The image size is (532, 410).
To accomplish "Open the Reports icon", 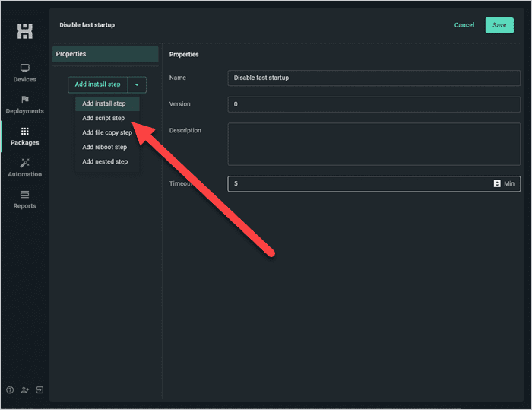I will pos(25,194).
